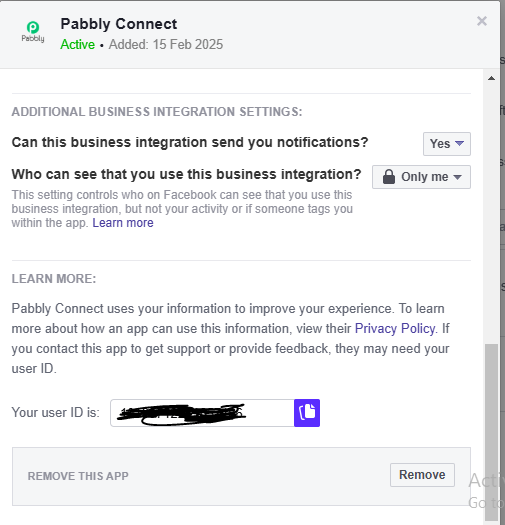The image size is (505, 525).
Task: Click the REMOVE THIS APP label
Action: 78,476
